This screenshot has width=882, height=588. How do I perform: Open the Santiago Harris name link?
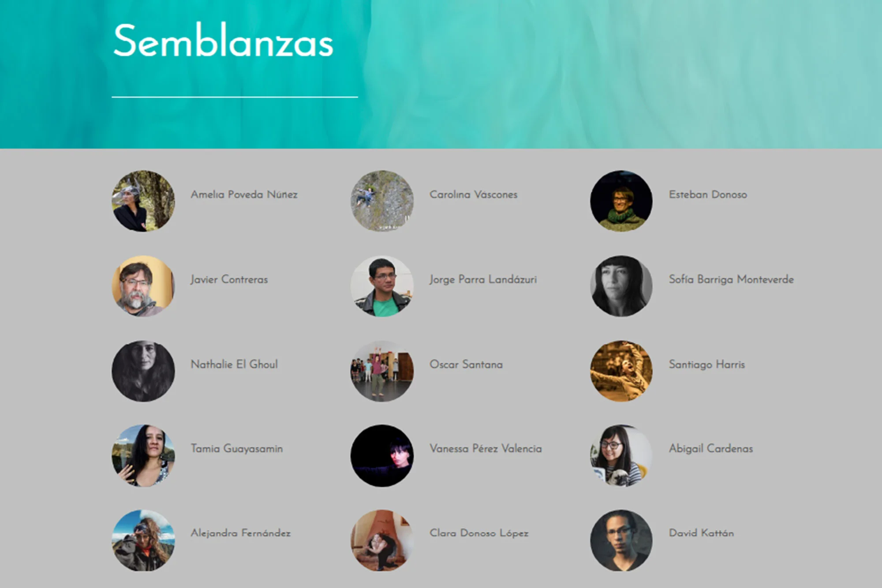pyautogui.click(x=706, y=364)
